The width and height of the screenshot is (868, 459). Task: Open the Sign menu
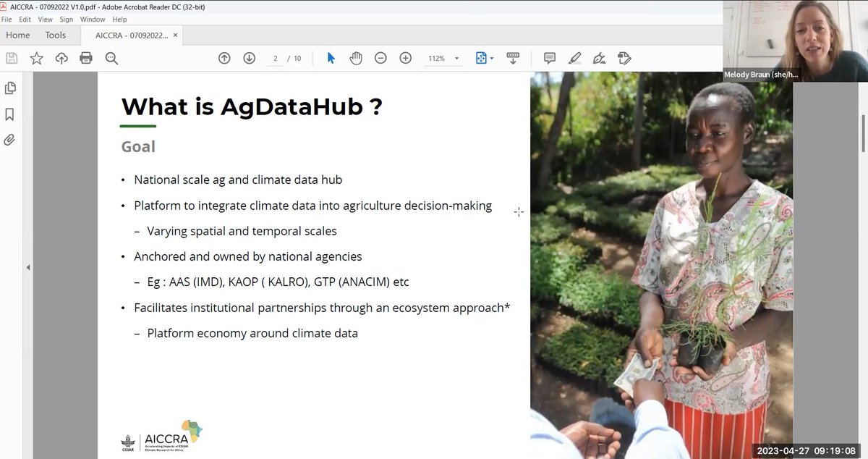pos(67,20)
